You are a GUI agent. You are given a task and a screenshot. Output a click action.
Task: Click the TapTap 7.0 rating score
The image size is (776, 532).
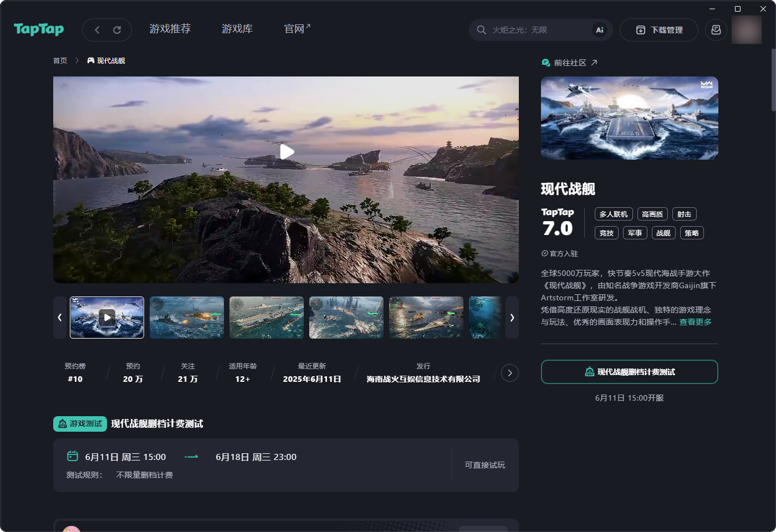point(558,223)
